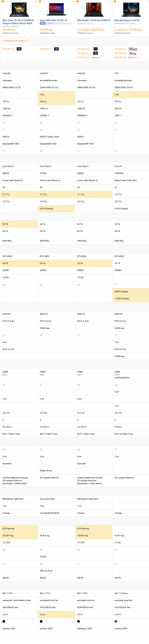Click the arrow beside MSI Titan's 324 999 грн offer
Screen dimensions: 149x644
click(25, 49)
